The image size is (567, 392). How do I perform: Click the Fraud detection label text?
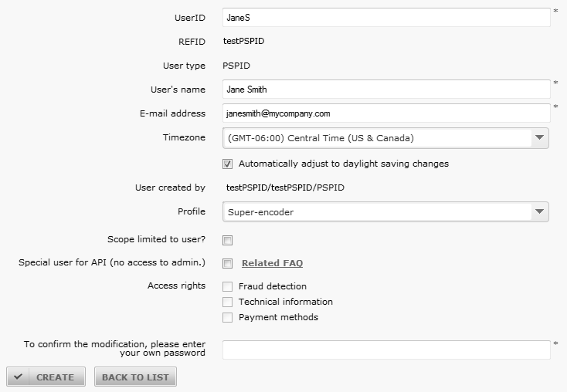[272, 286]
